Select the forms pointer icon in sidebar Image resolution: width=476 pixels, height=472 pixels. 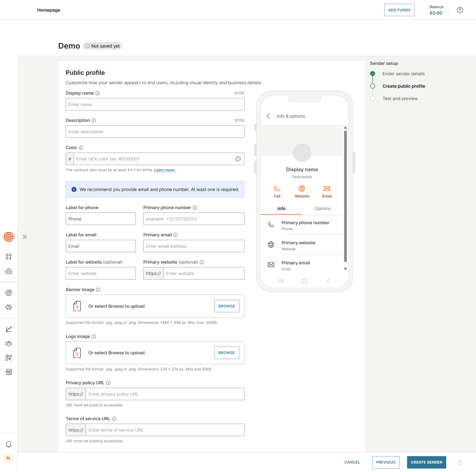coord(9,358)
